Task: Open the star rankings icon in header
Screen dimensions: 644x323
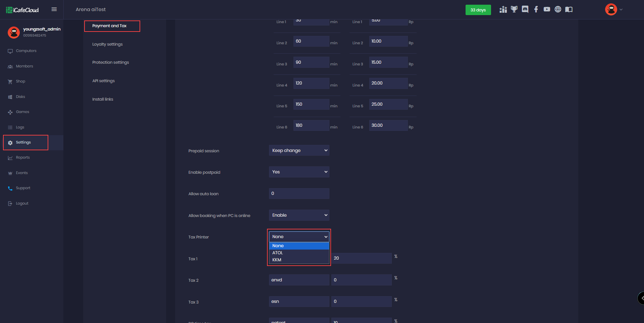Action: pos(503,10)
